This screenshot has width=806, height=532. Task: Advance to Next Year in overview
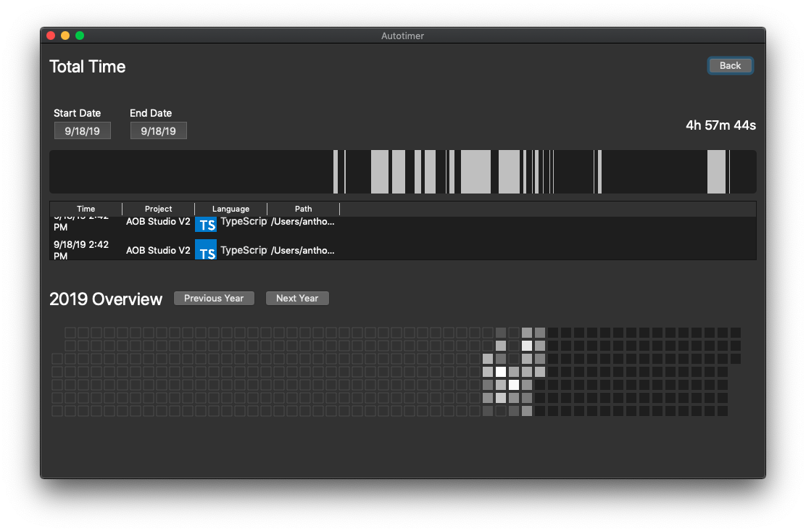click(297, 299)
